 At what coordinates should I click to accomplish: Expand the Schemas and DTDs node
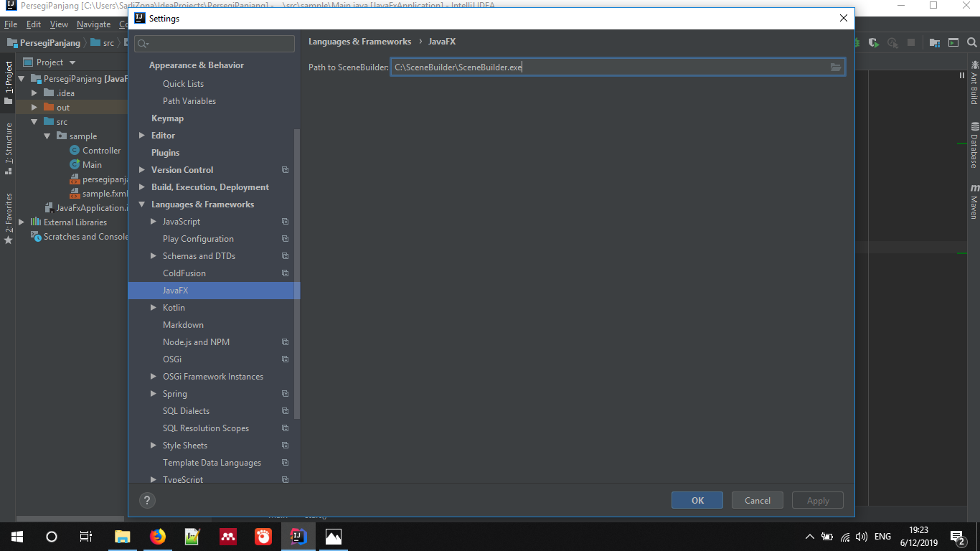[154, 256]
